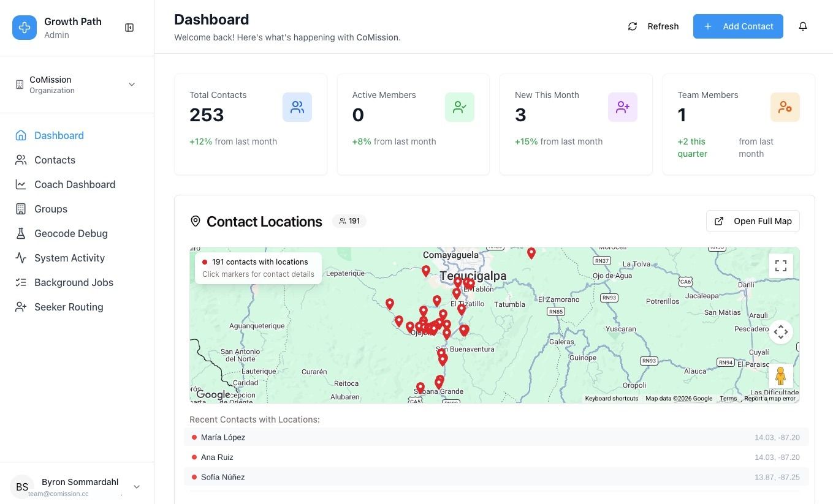Image resolution: width=833 pixels, height=504 pixels.
Task: Click the Add Contact button
Action: [738, 26]
